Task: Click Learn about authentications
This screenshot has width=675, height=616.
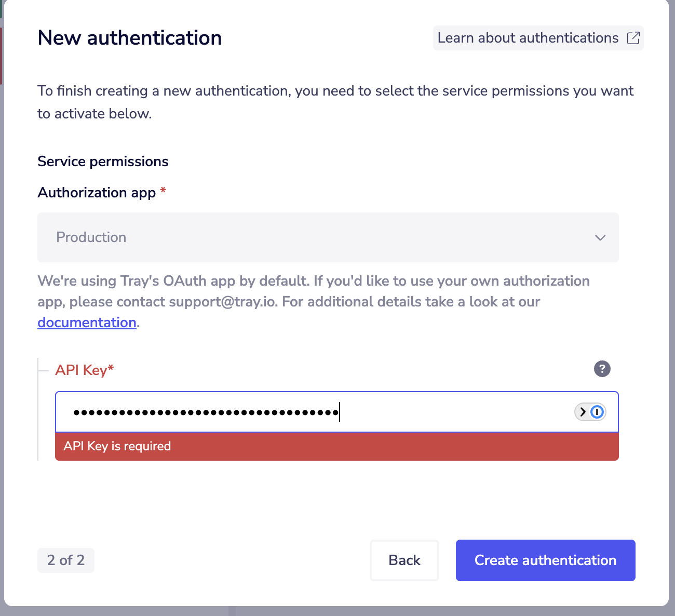Action: pos(528,37)
